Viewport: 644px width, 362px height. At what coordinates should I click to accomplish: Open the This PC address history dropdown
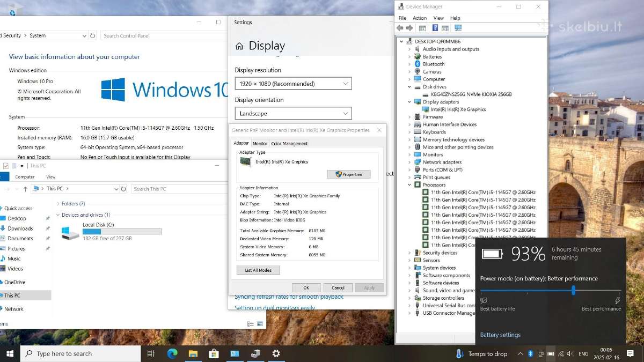tap(116, 189)
